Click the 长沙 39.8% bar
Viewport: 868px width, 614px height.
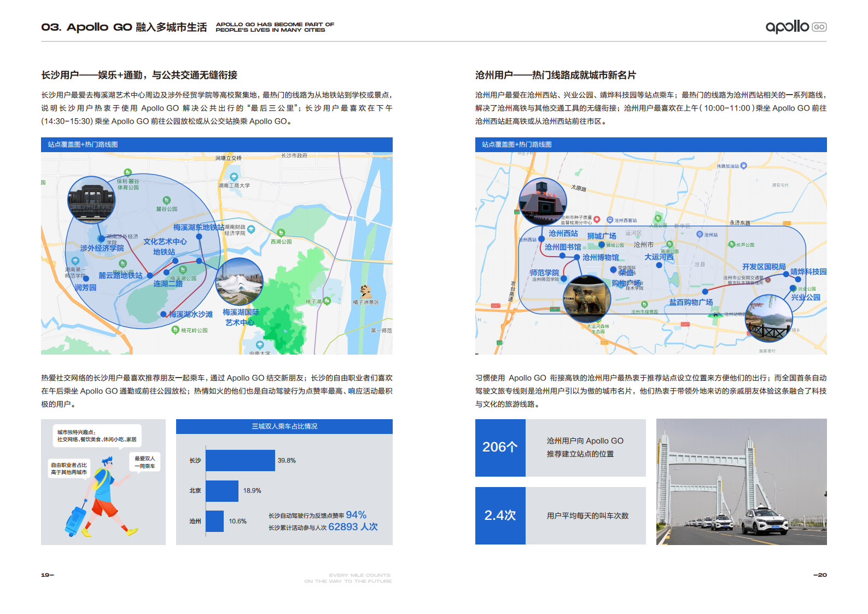240,460
